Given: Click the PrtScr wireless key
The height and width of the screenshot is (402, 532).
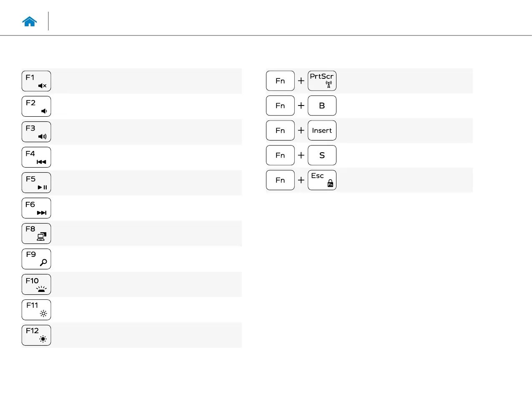Looking at the screenshot, I should click(322, 80).
